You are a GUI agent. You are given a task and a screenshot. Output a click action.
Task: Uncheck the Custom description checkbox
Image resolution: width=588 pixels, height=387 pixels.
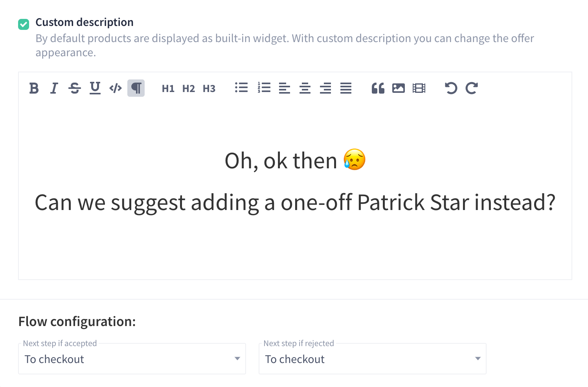click(24, 24)
